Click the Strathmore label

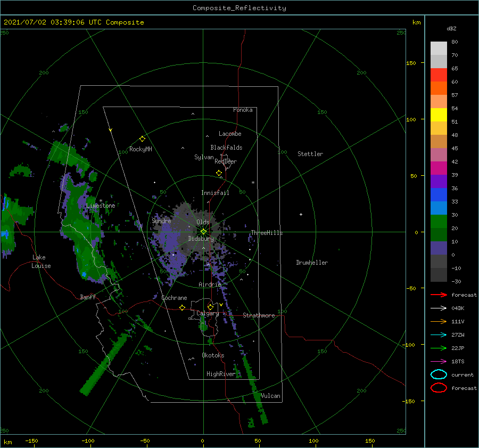(x=259, y=315)
